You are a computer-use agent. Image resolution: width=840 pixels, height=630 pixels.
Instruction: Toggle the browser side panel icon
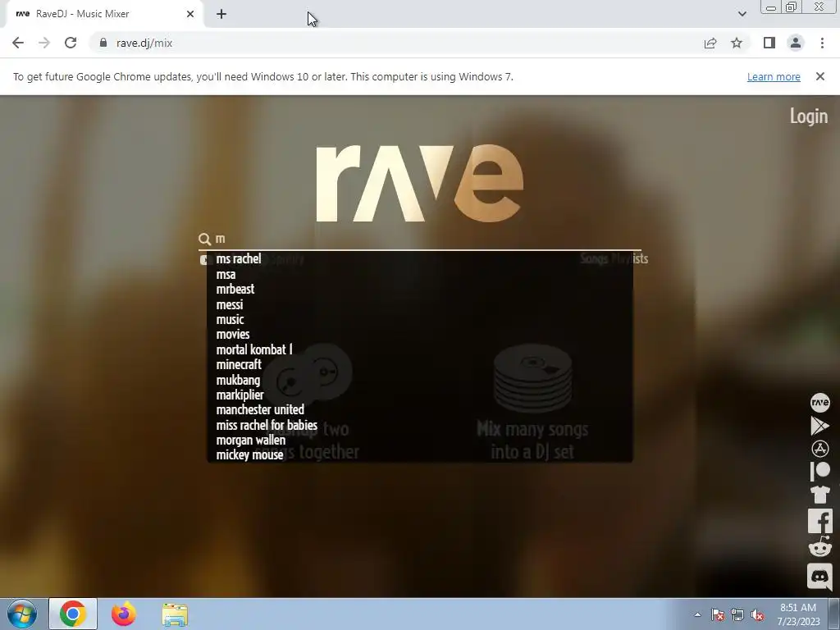click(769, 43)
